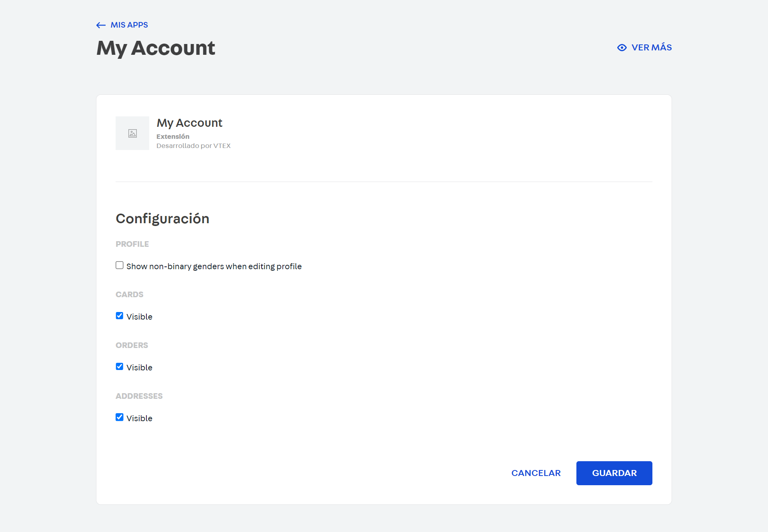768x532 pixels.
Task: Click the VER MÁS link
Action: click(x=651, y=47)
